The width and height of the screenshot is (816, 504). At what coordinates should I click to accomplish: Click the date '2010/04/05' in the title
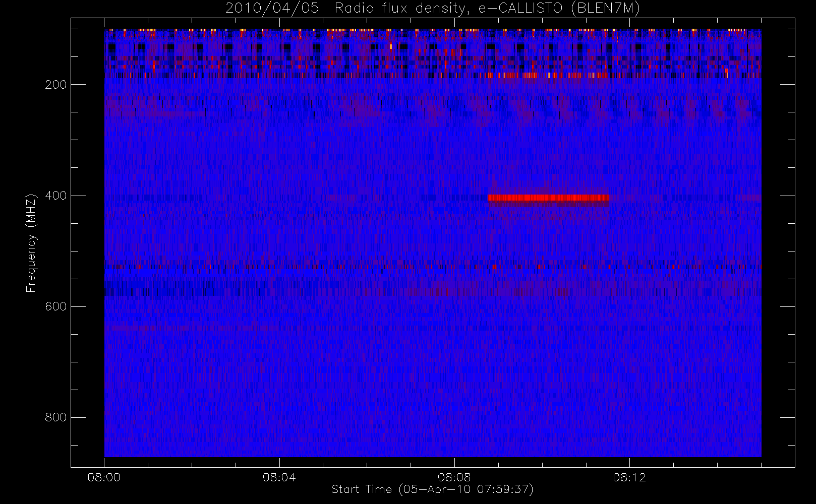(x=272, y=9)
